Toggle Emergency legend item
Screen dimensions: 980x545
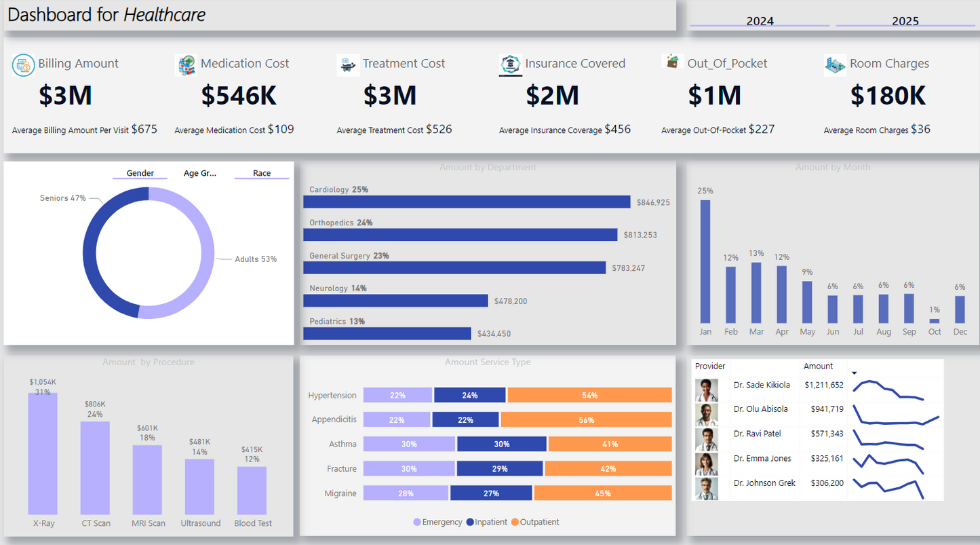click(x=437, y=522)
